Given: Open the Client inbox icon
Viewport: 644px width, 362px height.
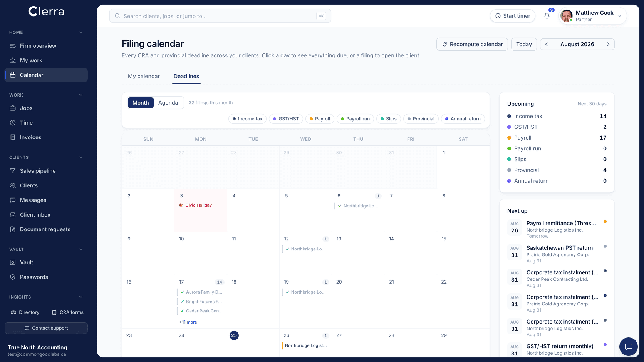Looking at the screenshot, I should (x=13, y=215).
